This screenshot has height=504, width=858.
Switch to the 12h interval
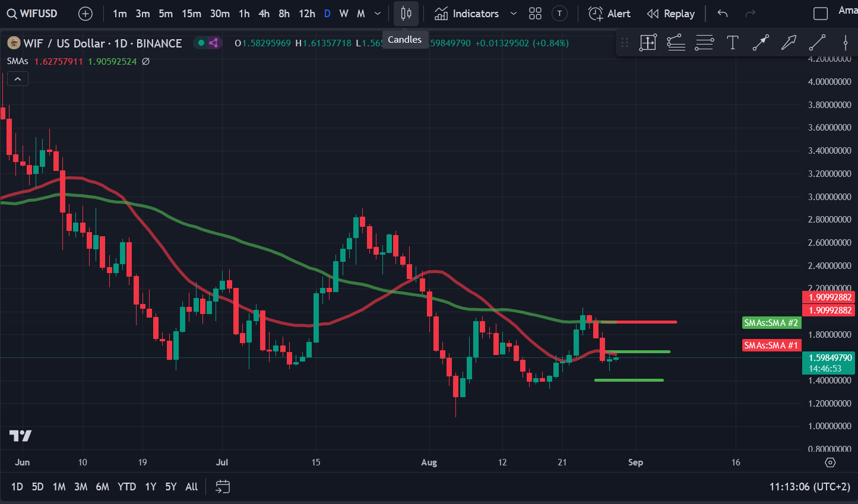[x=307, y=14]
